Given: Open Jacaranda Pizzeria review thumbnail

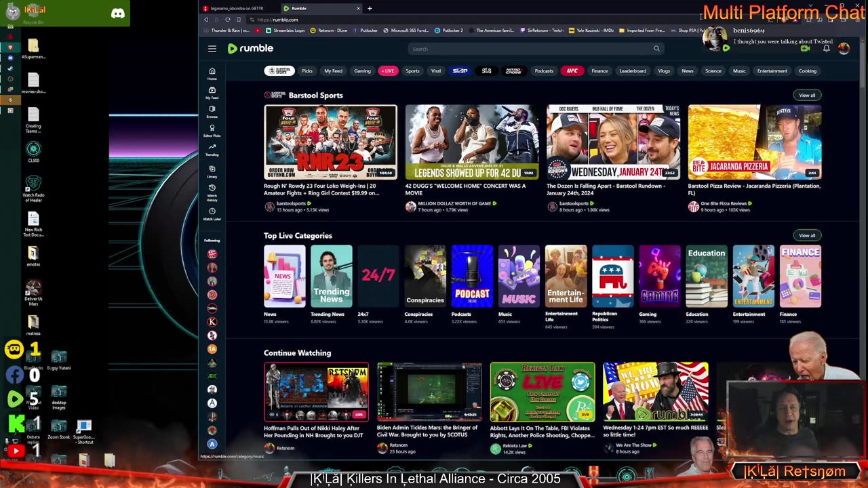Looking at the screenshot, I should [x=755, y=142].
